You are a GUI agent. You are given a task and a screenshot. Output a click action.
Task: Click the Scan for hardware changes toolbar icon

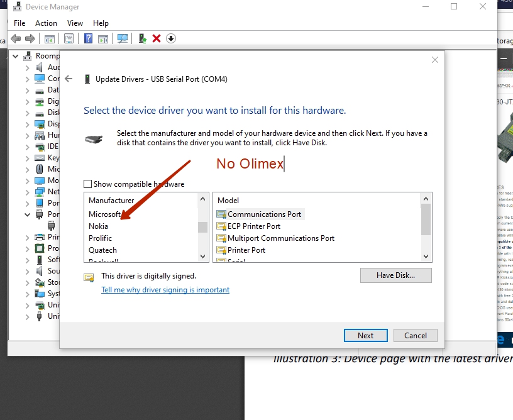pyautogui.click(x=123, y=39)
